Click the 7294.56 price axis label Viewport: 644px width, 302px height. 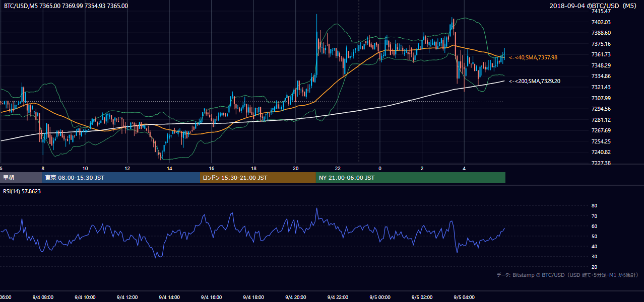[x=601, y=109]
